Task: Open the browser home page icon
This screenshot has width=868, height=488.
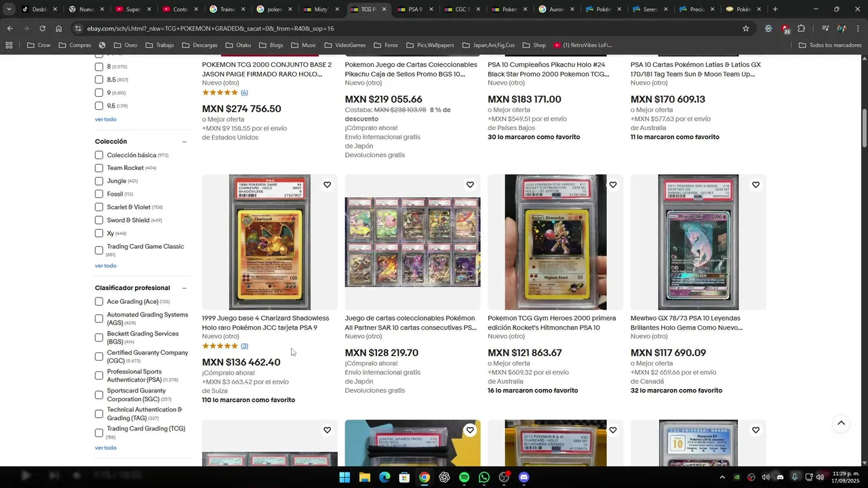Action: click(x=59, y=28)
